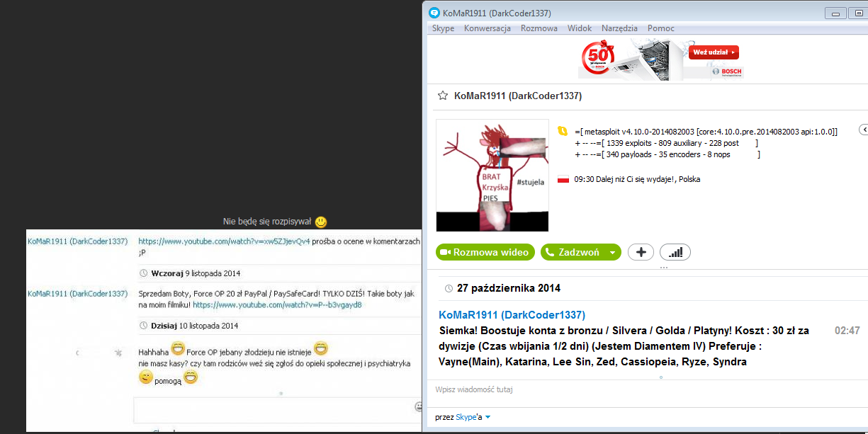868x434 pixels.
Task: Open first YouTube link ending xw5ZJjevQv4
Action: point(224,241)
